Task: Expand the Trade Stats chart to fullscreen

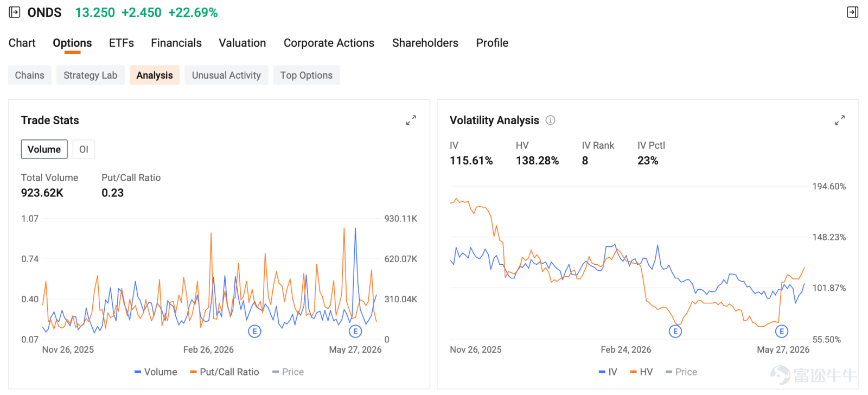Action: click(x=411, y=120)
